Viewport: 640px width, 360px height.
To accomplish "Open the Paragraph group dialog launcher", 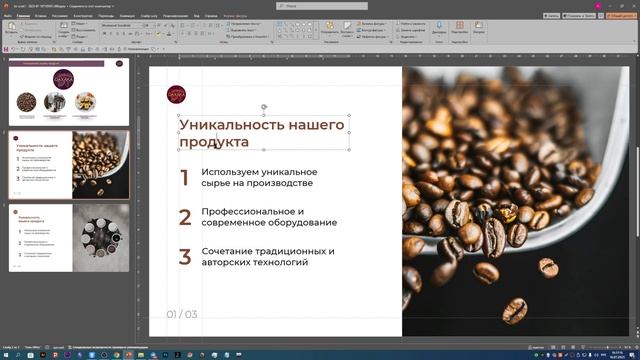I will 271,42.
